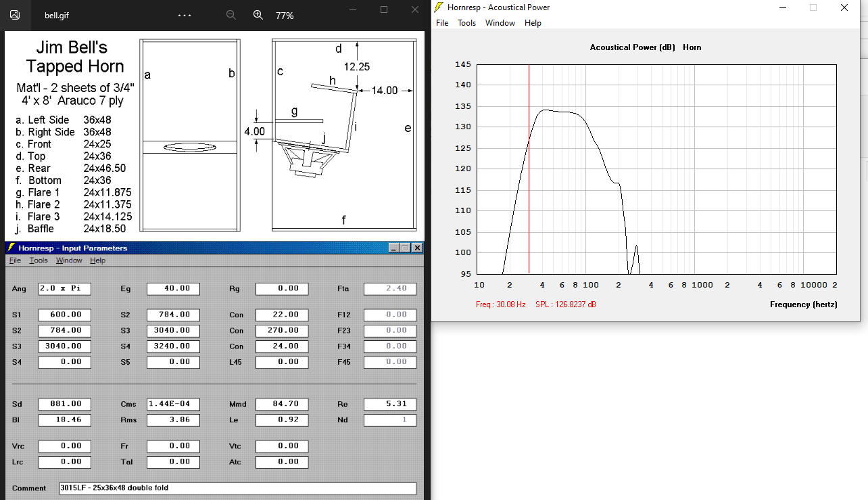The height and width of the screenshot is (500, 868).
Task: Open Tools menu in Input Parameters window
Action: 39,260
